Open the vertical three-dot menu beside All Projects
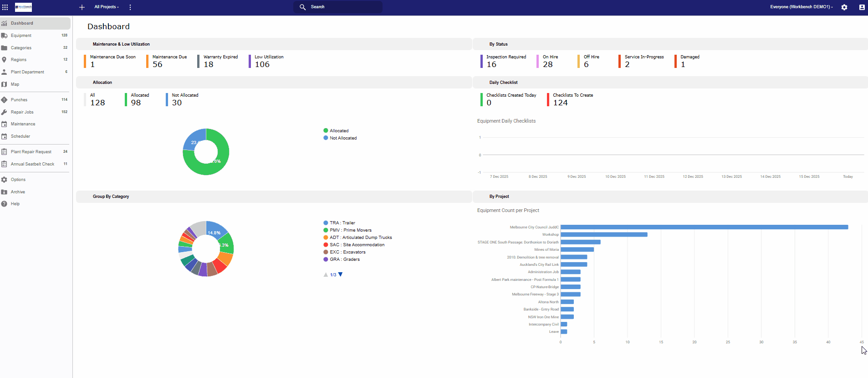Viewport: 868px width, 378px height. coord(130,7)
